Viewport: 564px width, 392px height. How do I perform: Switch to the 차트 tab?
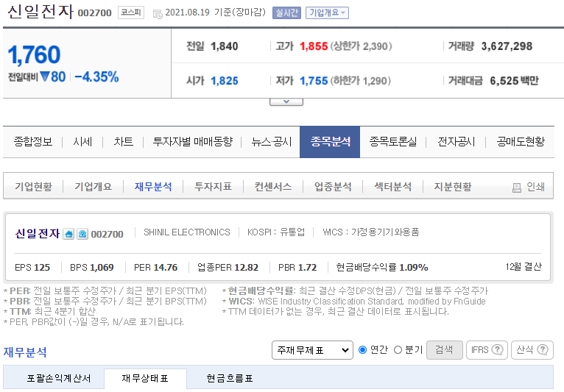tap(124, 141)
